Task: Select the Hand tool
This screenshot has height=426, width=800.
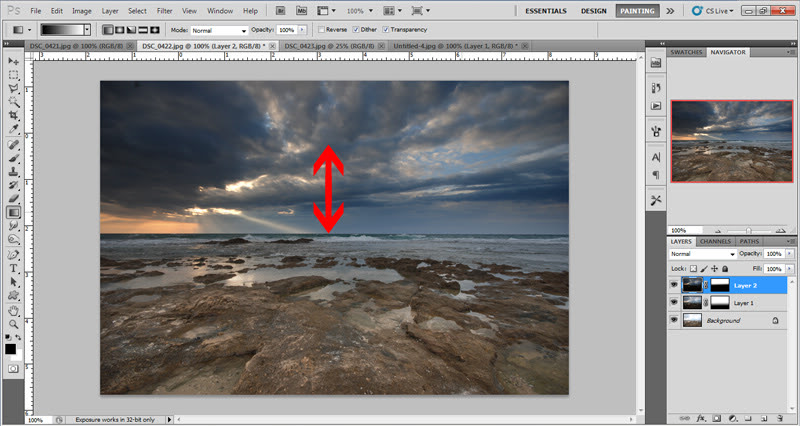Action: pos(13,311)
